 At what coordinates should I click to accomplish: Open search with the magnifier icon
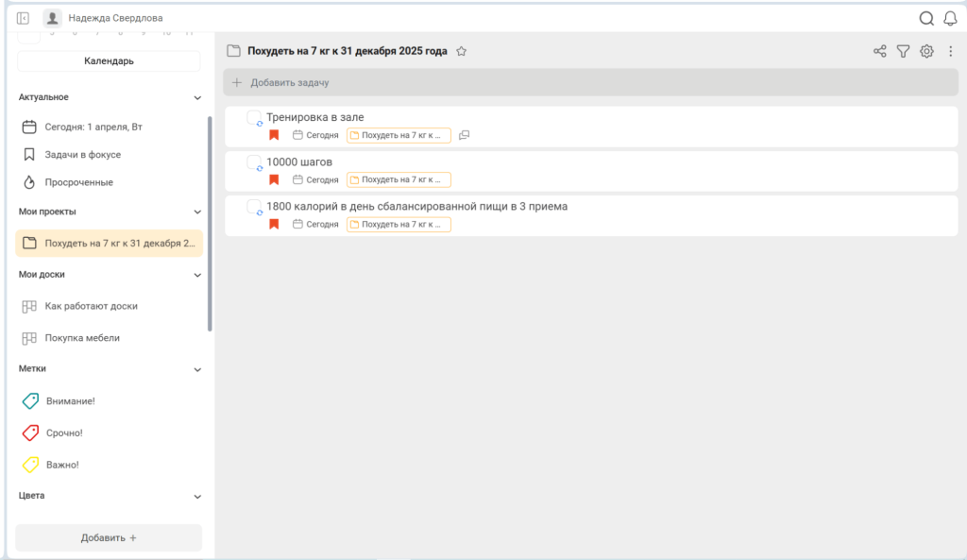[926, 19]
